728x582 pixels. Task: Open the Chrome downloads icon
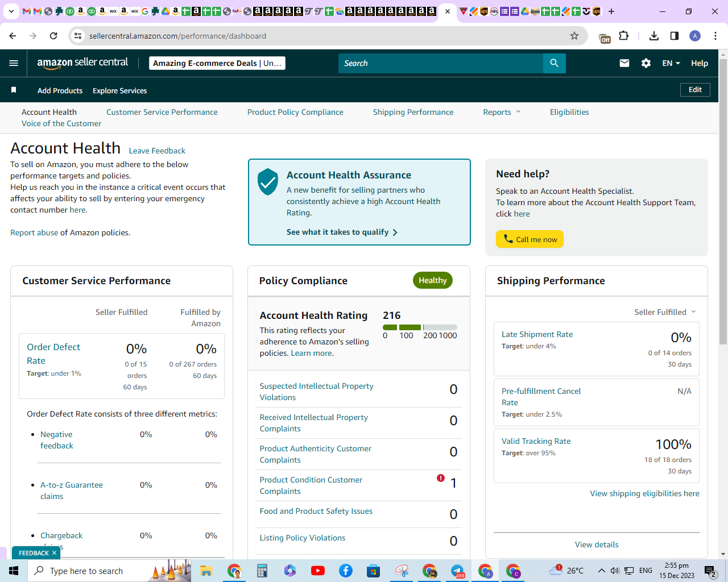pyautogui.click(x=654, y=36)
